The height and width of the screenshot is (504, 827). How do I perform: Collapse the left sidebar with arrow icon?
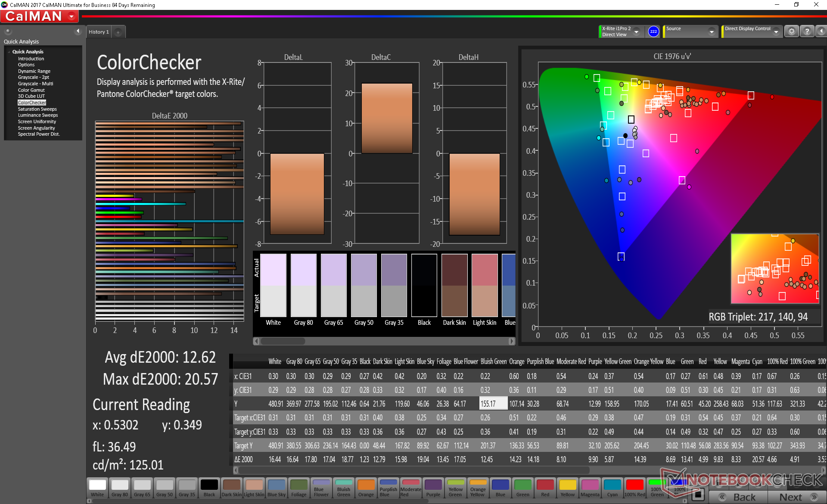coord(78,31)
